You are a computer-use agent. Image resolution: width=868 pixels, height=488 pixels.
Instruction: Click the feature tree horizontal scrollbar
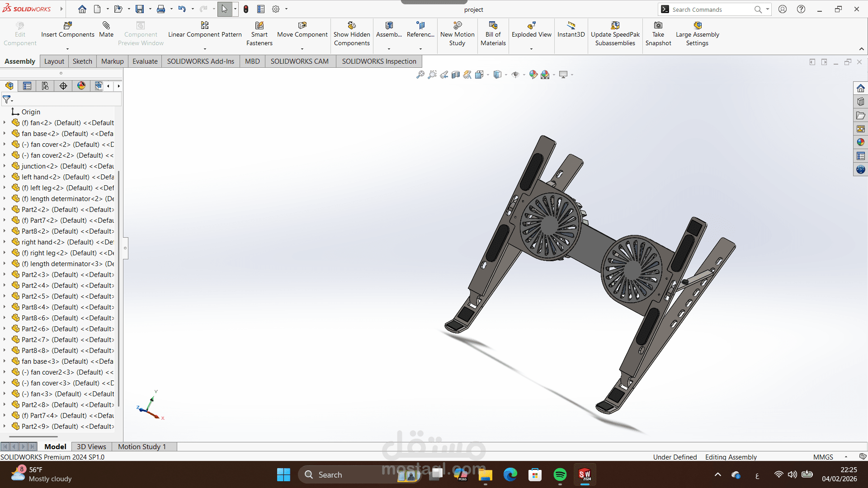point(33,436)
